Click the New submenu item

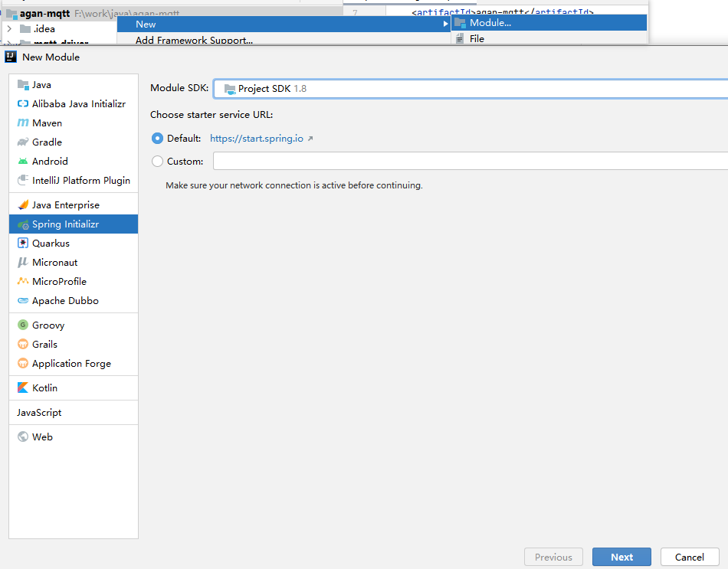(x=146, y=25)
